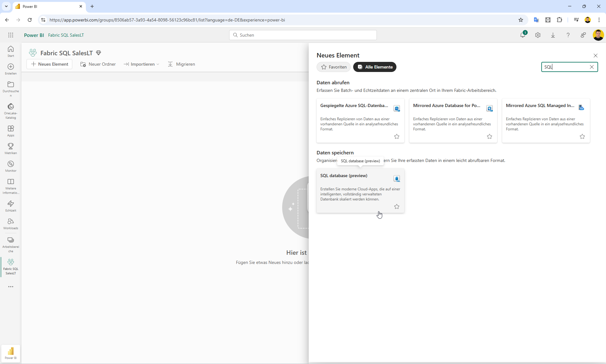This screenshot has height=364, width=606.
Task: Open the Monitor hub icon
Action: point(11,166)
